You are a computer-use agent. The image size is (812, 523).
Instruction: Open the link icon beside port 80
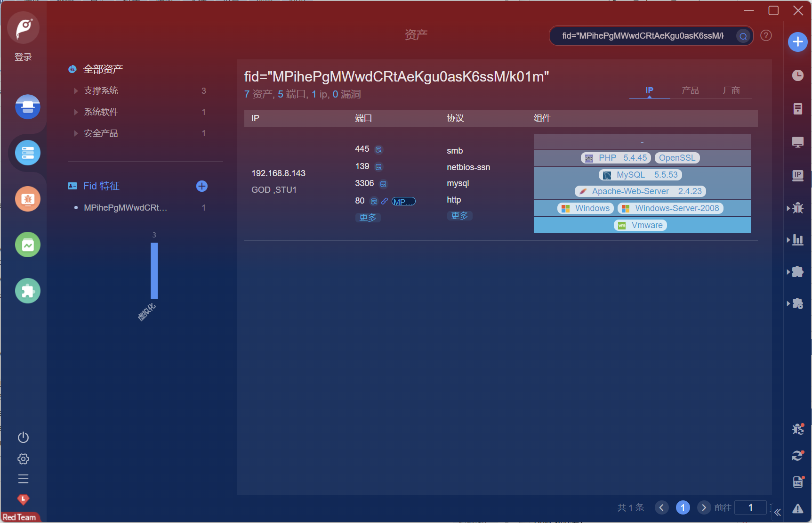point(385,201)
